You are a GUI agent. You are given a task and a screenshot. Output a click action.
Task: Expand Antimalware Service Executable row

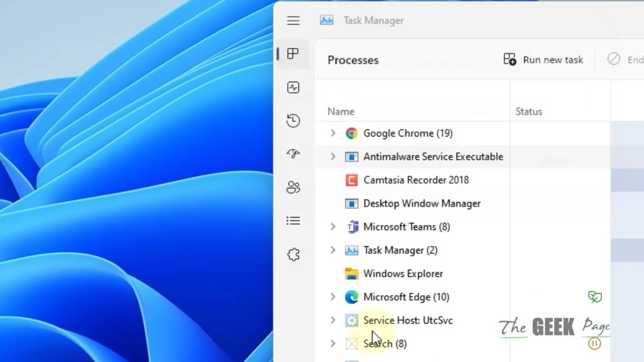(x=333, y=156)
